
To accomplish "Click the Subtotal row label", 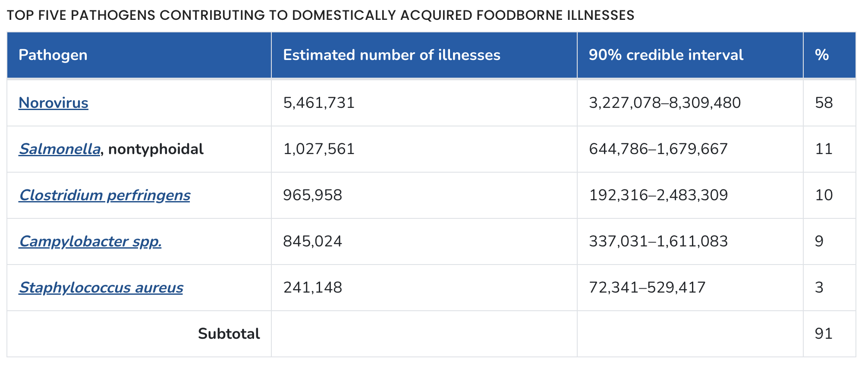I will tap(229, 334).
